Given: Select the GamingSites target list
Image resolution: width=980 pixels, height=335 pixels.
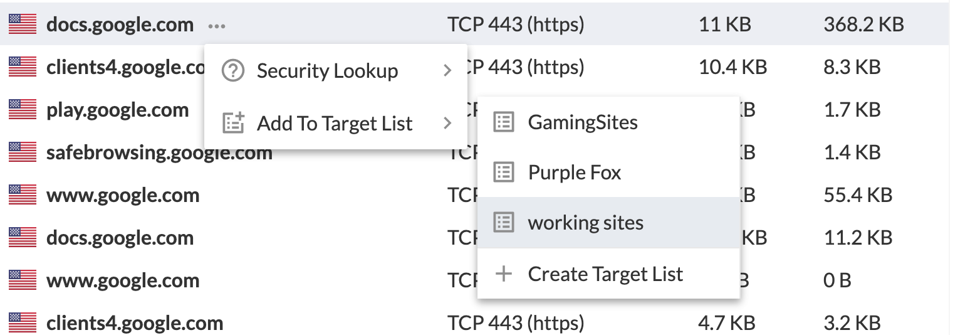Looking at the screenshot, I should point(608,122).
